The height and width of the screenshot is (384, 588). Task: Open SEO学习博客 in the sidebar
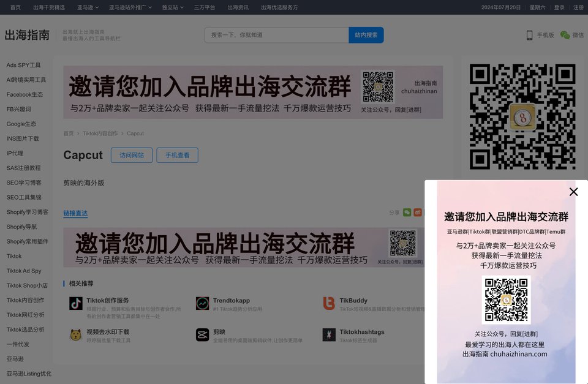coord(24,183)
